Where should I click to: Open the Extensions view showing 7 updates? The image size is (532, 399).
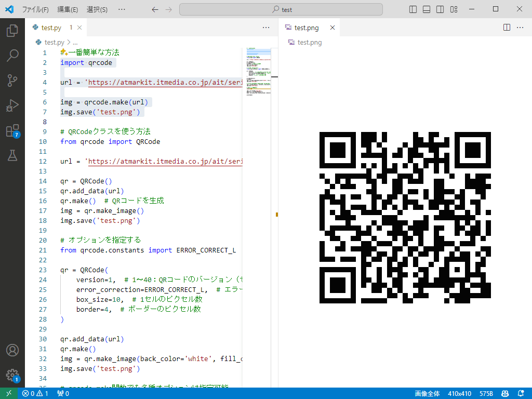pyautogui.click(x=12, y=130)
